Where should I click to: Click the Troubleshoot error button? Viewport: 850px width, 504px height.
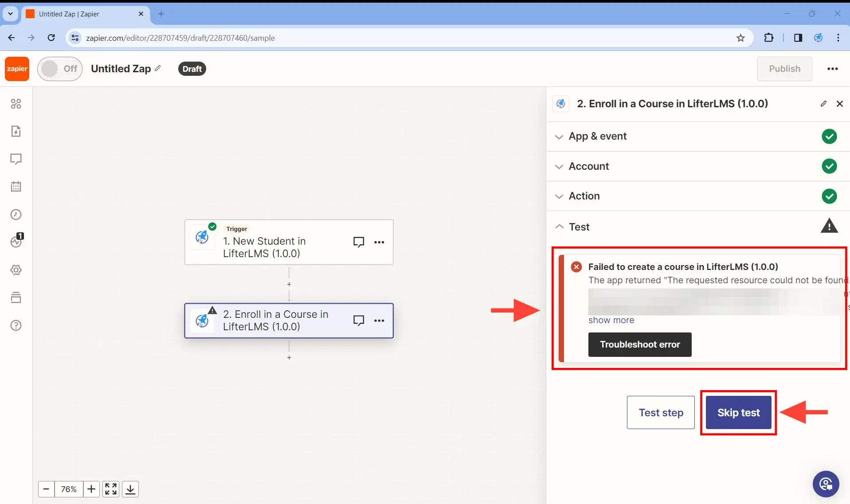tap(640, 344)
